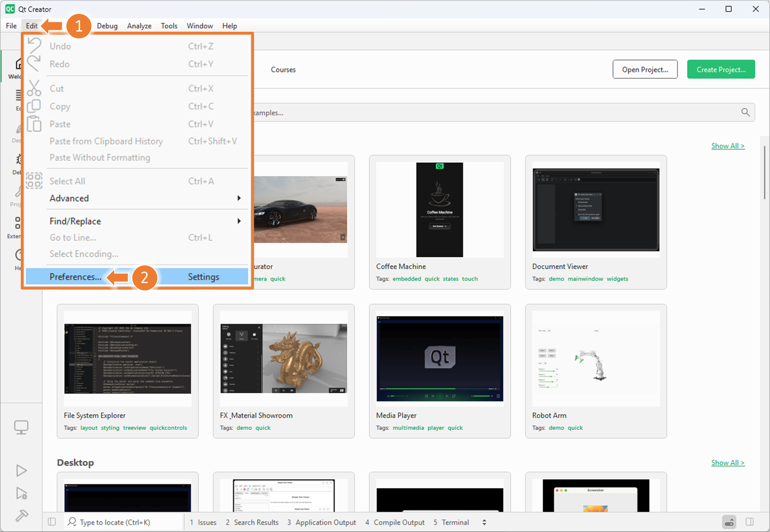Open the File System Explorer thumbnail
Image resolution: width=770 pixels, height=532 pixels.
pos(127,359)
